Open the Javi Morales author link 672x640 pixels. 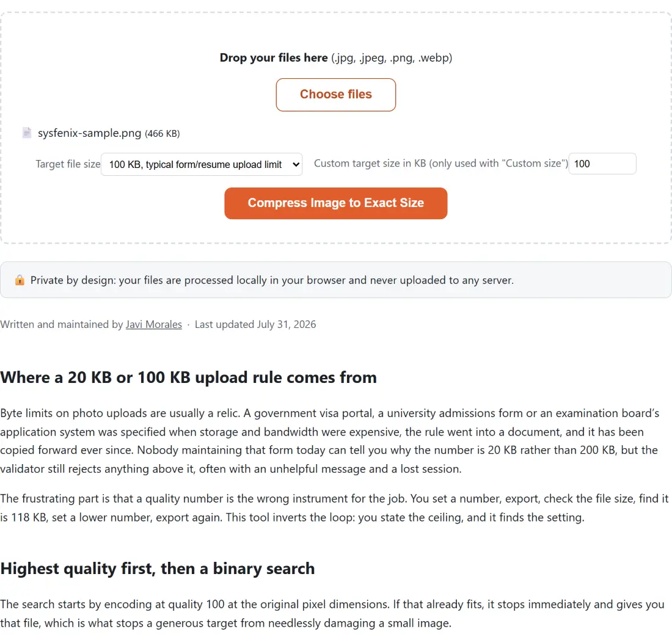[153, 324]
